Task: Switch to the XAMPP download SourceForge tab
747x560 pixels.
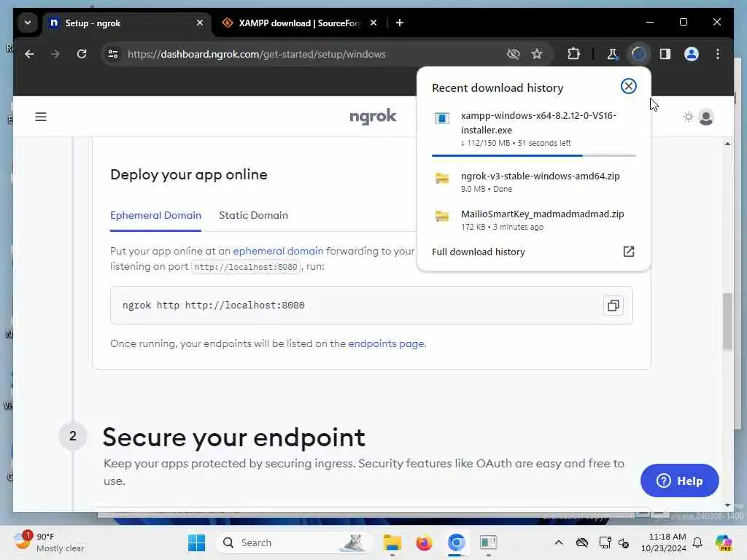Action: click(298, 23)
